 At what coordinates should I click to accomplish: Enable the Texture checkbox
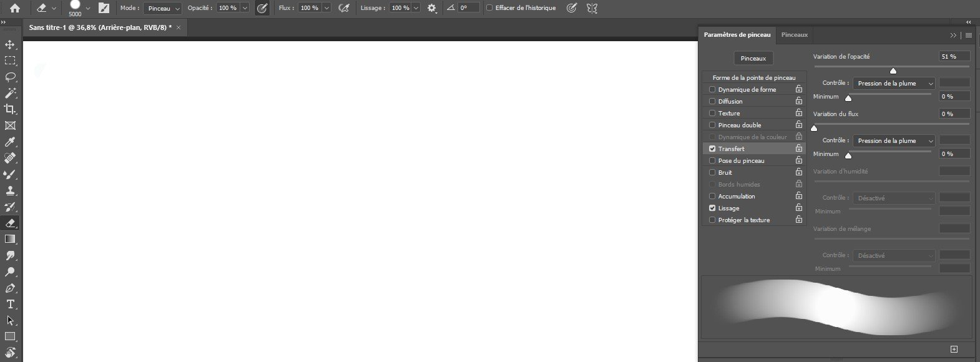coord(712,113)
